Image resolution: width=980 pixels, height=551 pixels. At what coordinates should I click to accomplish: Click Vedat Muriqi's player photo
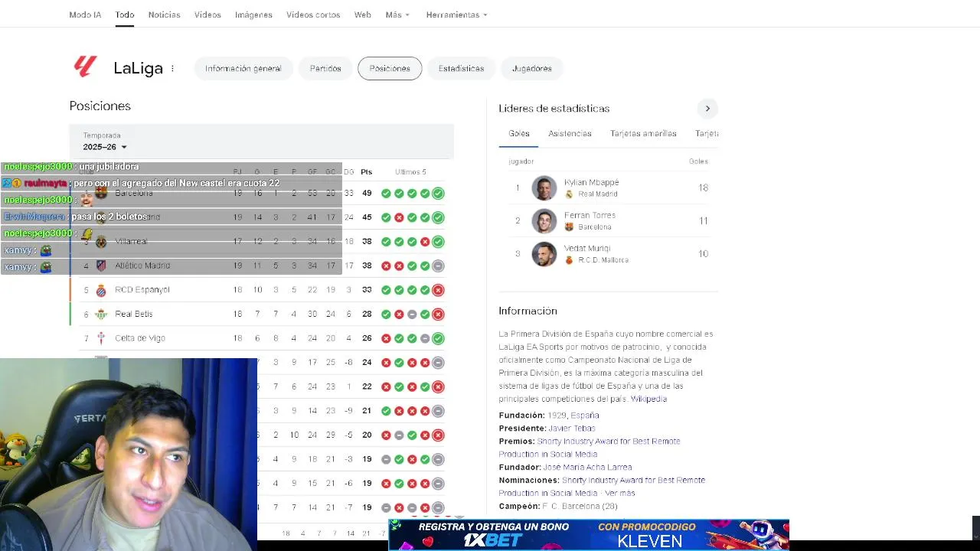coord(544,254)
